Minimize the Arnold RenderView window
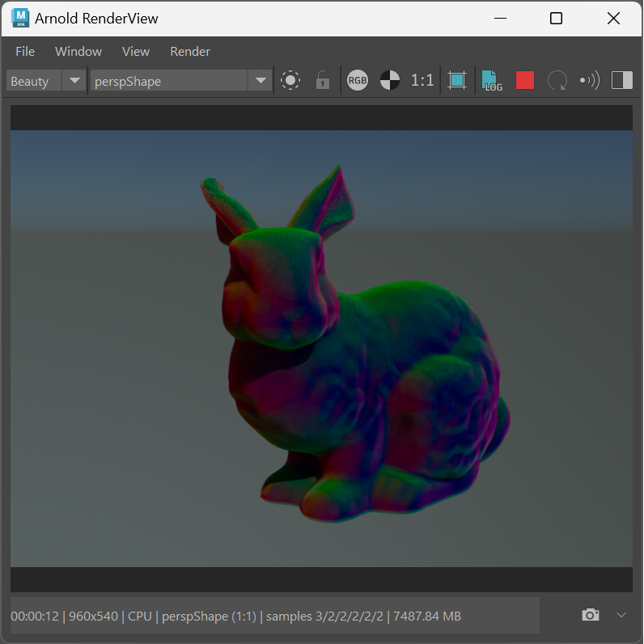 pos(500,18)
